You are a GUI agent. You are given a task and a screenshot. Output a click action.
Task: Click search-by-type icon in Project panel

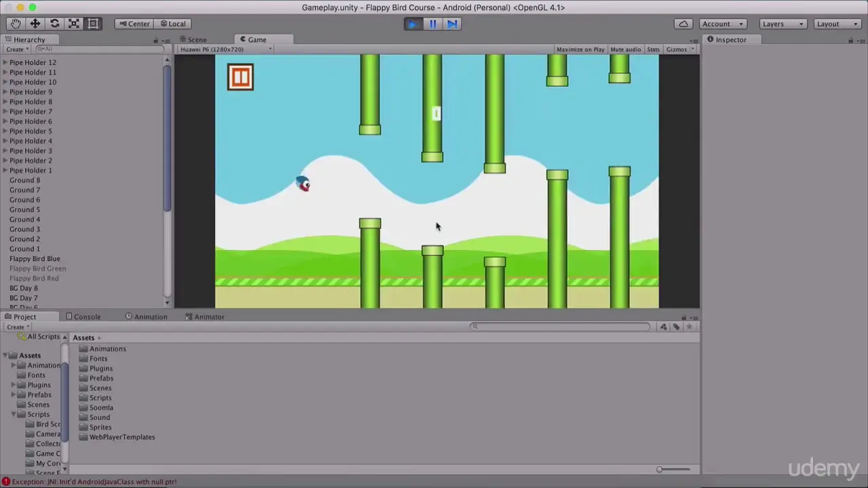tap(663, 327)
